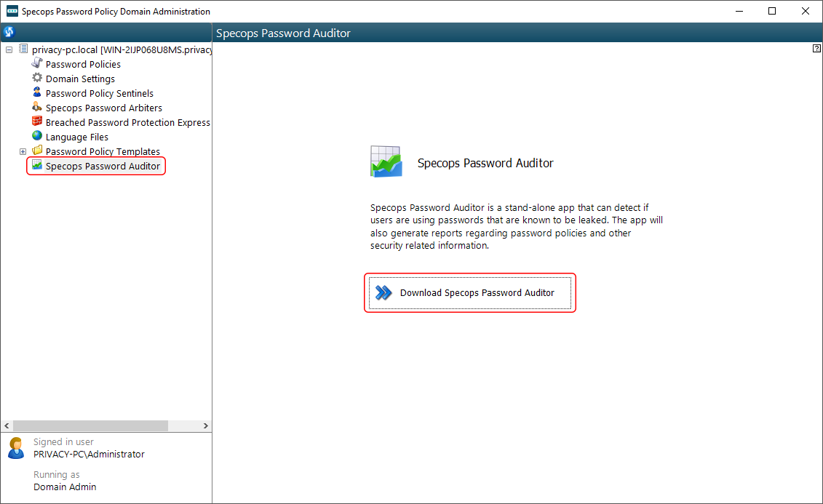Click the Domain Admin running-as text

click(x=65, y=487)
